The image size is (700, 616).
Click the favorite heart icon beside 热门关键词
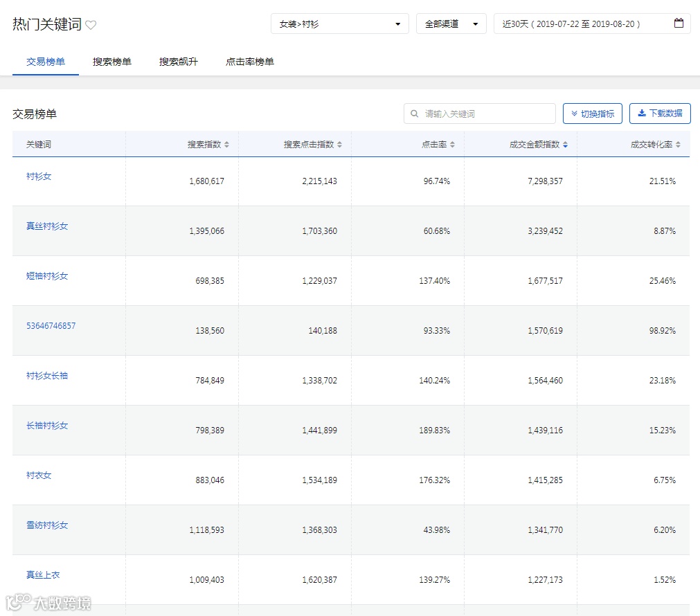(91, 25)
